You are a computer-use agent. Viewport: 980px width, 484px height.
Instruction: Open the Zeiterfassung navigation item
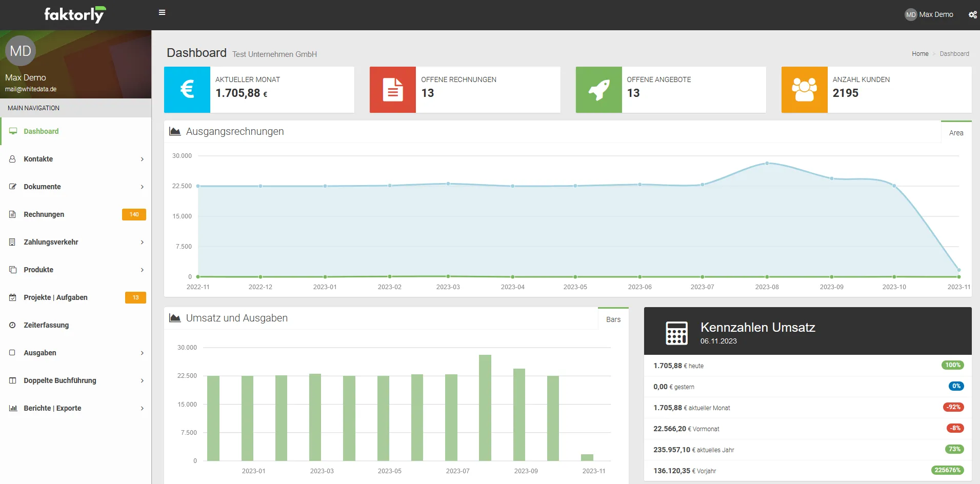coord(76,325)
